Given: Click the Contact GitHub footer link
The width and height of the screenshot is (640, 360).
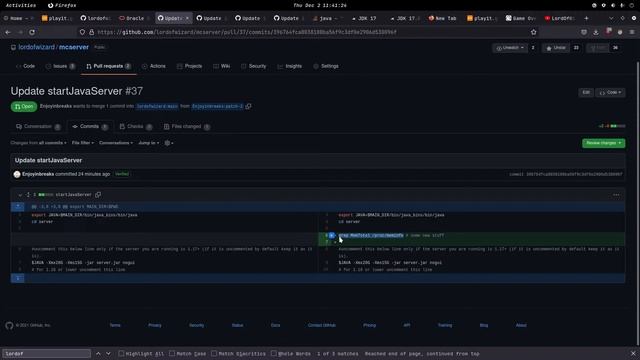Looking at the screenshot, I should point(322,325).
